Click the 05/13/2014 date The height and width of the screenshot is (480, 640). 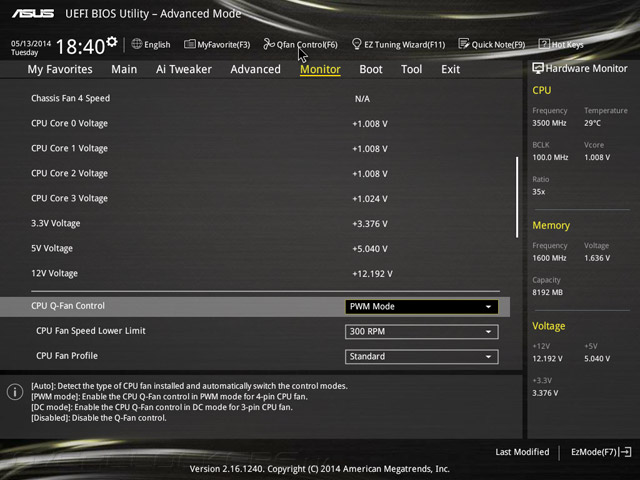pyautogui.click(x=31, y=43)
